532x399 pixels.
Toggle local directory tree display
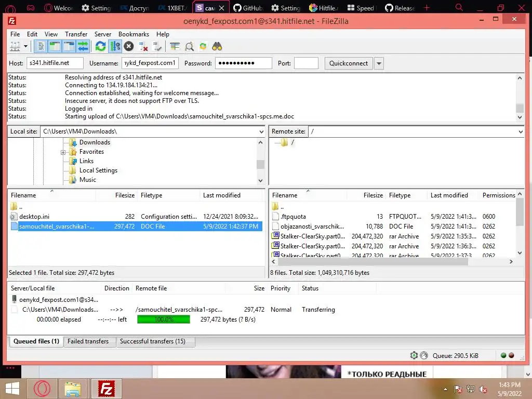[55, 46]
